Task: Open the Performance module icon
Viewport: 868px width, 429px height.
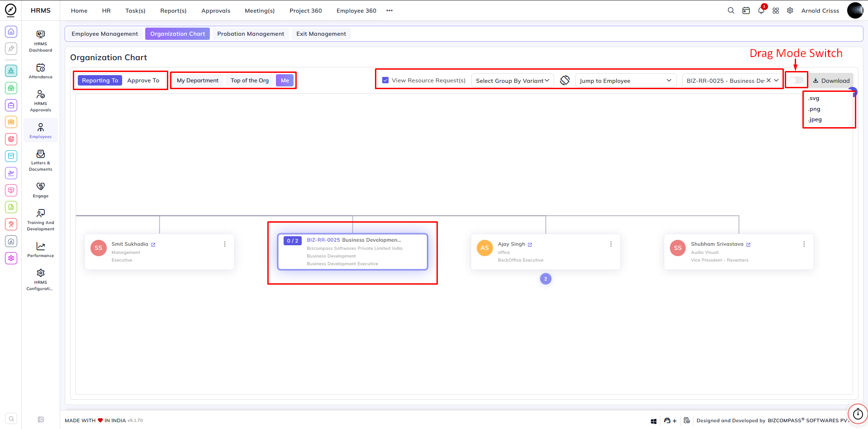Action: click(x=41, y=247)
